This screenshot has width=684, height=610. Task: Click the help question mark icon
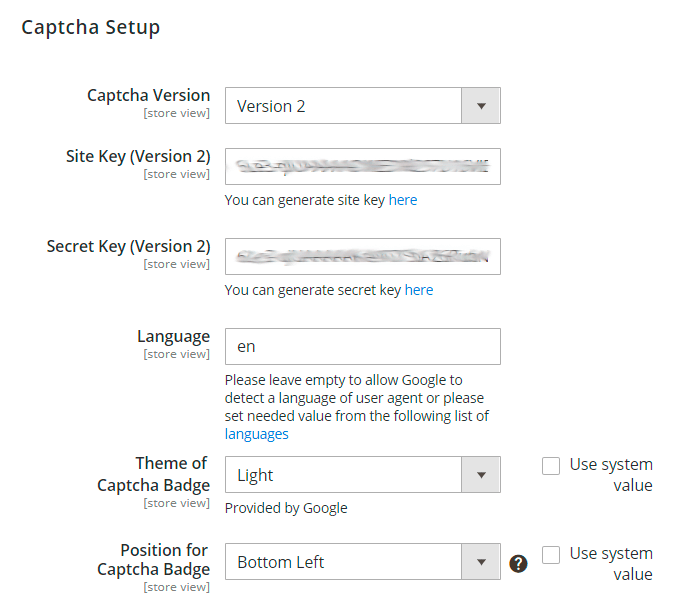tap(518, 563)
